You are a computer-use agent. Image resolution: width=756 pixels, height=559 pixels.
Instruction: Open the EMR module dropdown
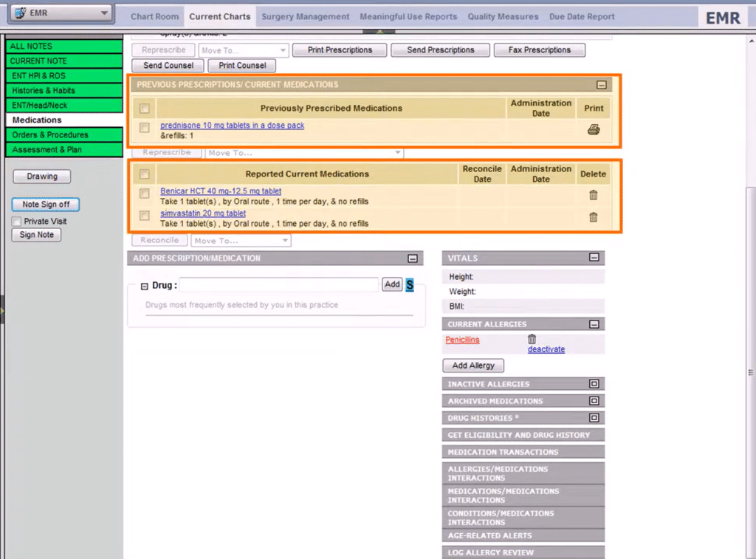coord(61,13)
